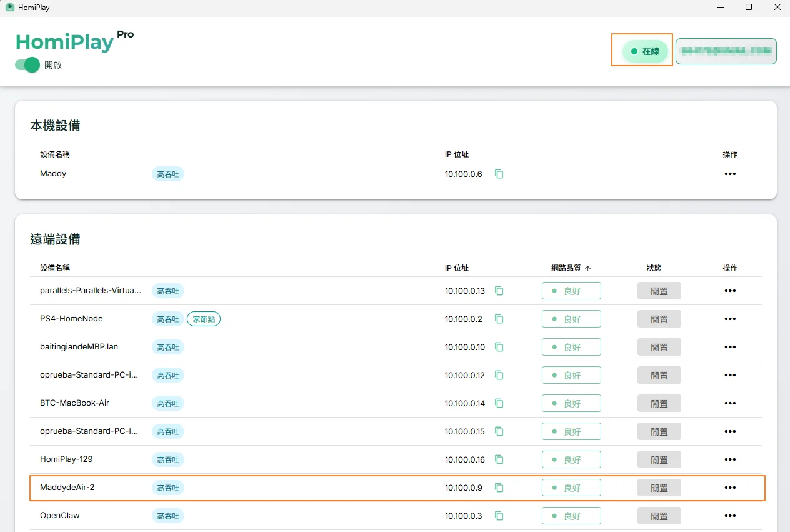Copy the OpenClaw IP address

click(499, 516)
